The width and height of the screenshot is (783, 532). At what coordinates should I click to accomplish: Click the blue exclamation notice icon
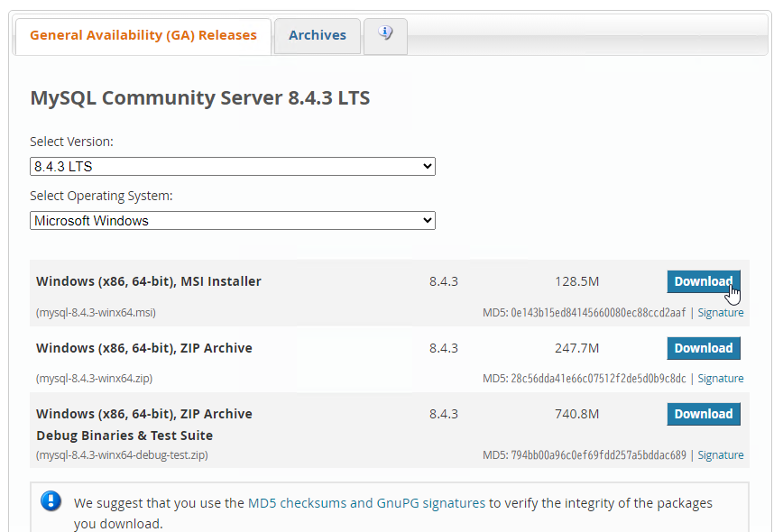(x=51, y=500)
